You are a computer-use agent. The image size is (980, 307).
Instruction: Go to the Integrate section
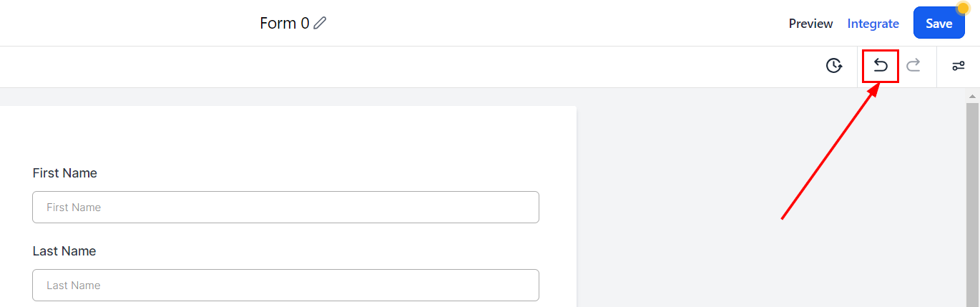coord(873,24)
